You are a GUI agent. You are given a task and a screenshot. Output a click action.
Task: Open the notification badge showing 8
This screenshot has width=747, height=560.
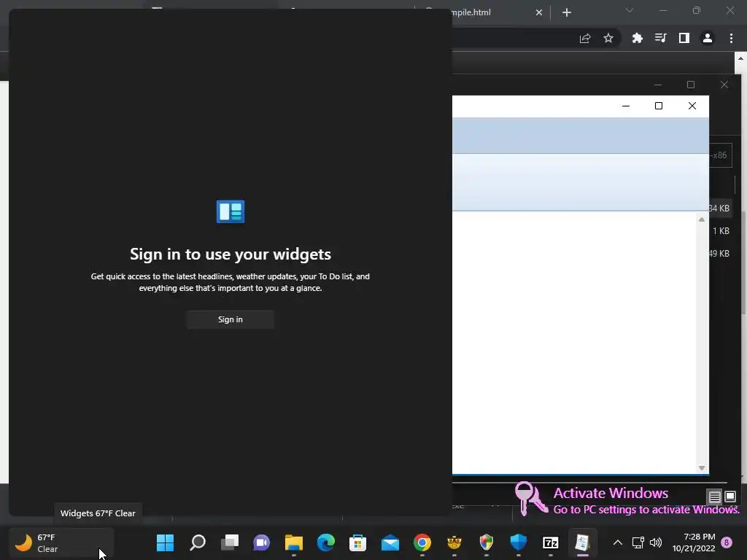click(727, 542)
